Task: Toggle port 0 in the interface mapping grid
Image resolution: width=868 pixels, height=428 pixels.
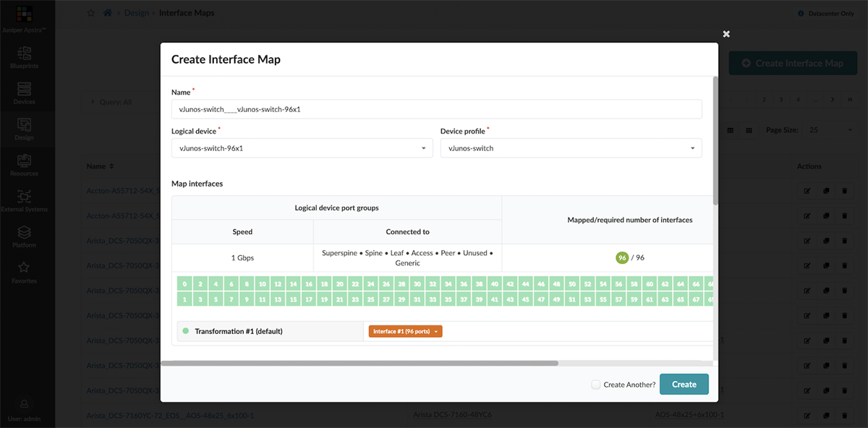Action: 184,283
